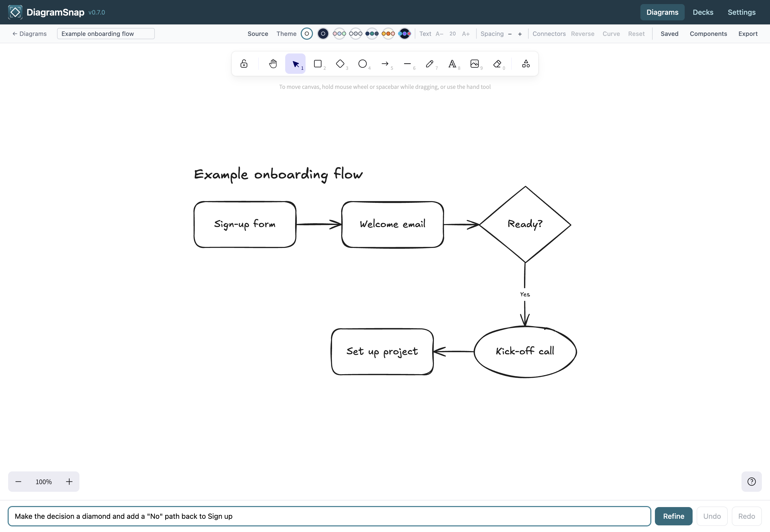The image size is (770, 532).
Task: Choose the pastel three-circle theme swatch
Action: coord(339,34)
